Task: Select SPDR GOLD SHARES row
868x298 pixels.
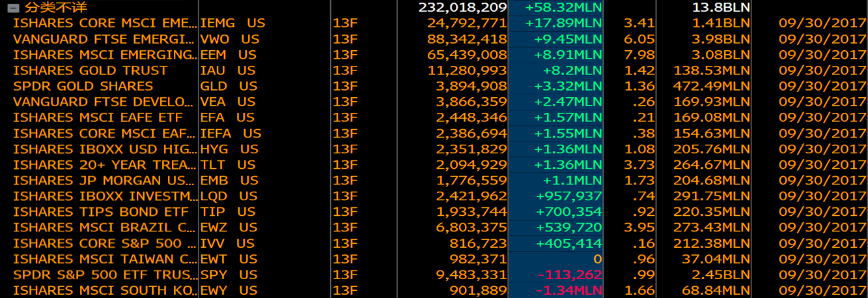Action: [434, 86]
